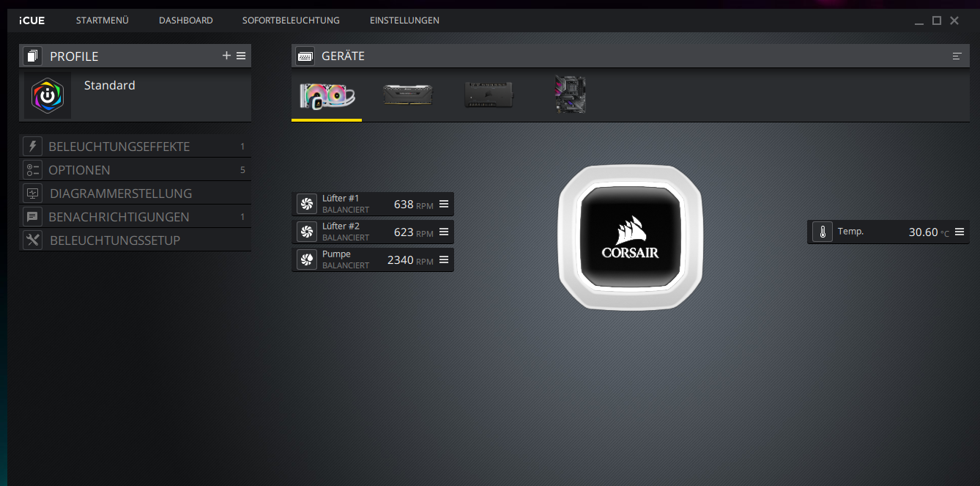Image resolution: width=980 pixels, height=486 pixels.
Task: Select the liquid cooler device tab
Action: [327, 97]
